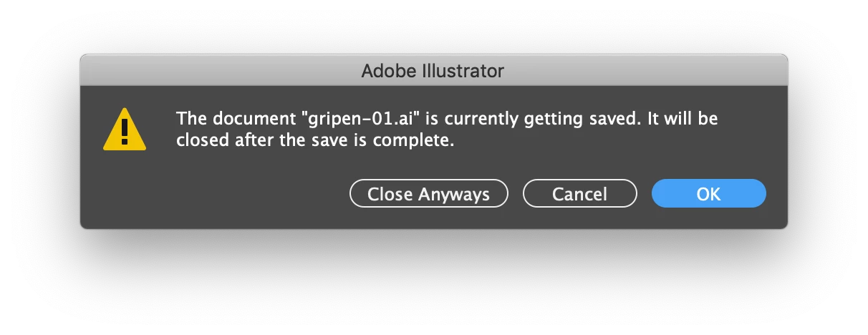Image resolution: width=868 pixels, height=335 pixels.
Task: Click the exclamation mark inside warning icon
Action: click(125, 132)
